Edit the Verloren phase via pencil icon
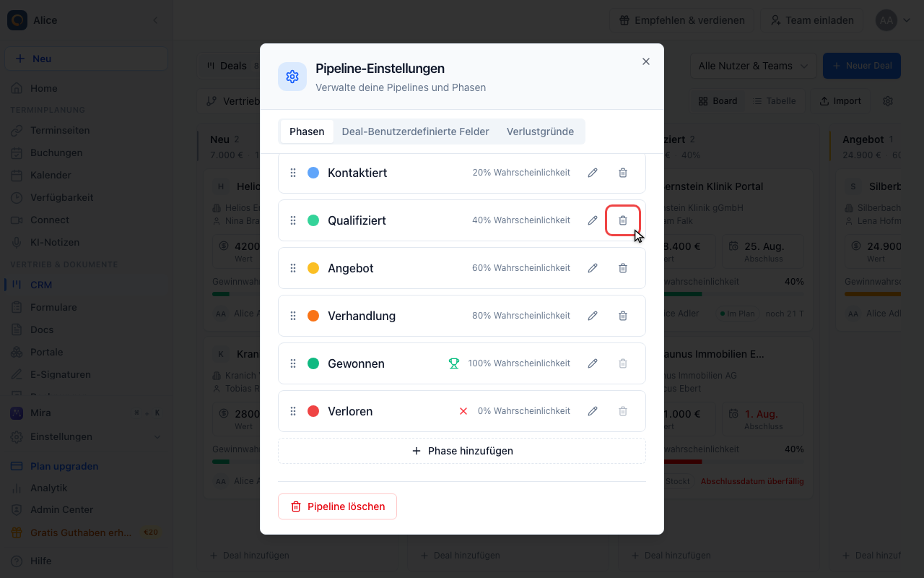Viewport: 924px width, 578px height. [593, 411]
